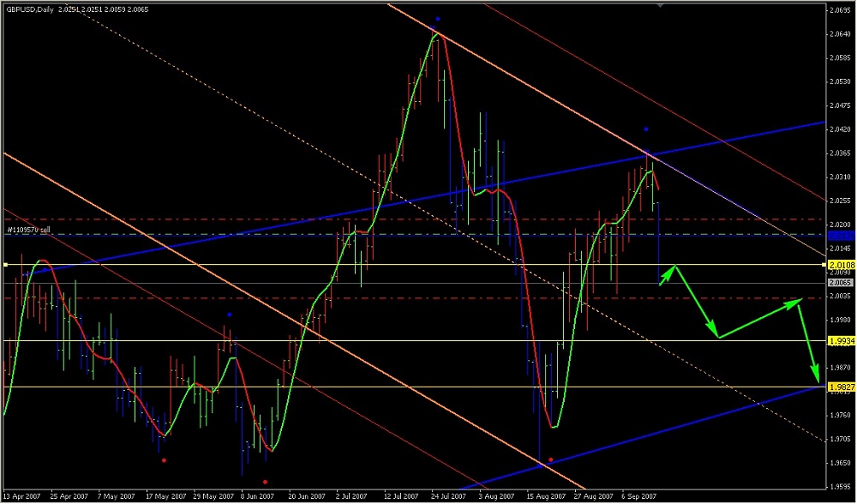Image resolution: width=857 pixels, height=504 pixels.
Task: Click the 15 Aug 2007 date label
Action: coord(545,495)
